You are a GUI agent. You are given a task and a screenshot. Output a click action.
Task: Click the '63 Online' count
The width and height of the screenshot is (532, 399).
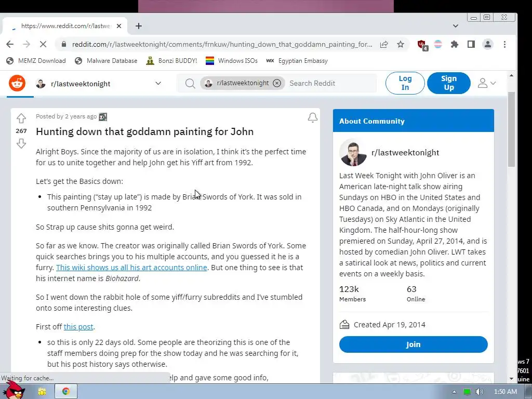point(416,294)
